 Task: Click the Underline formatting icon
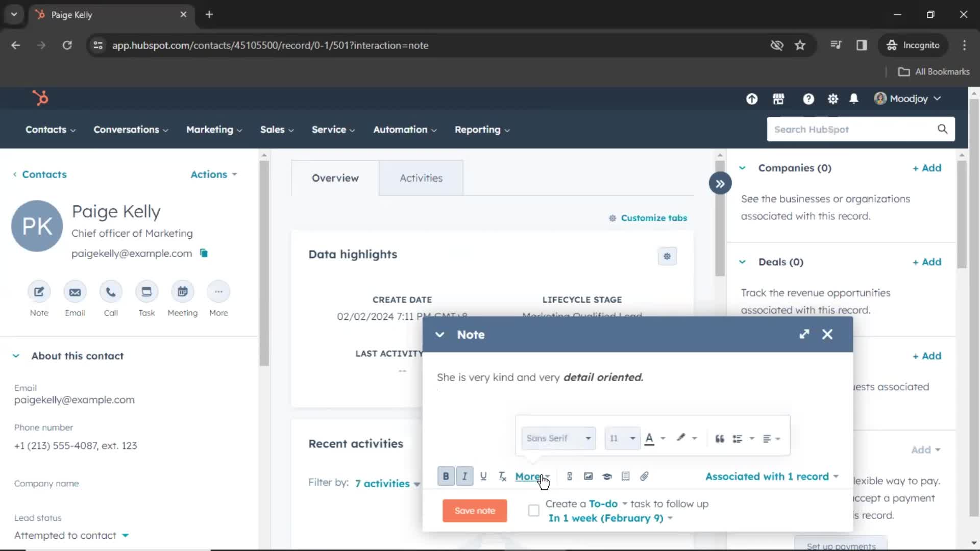pos(483,475)
